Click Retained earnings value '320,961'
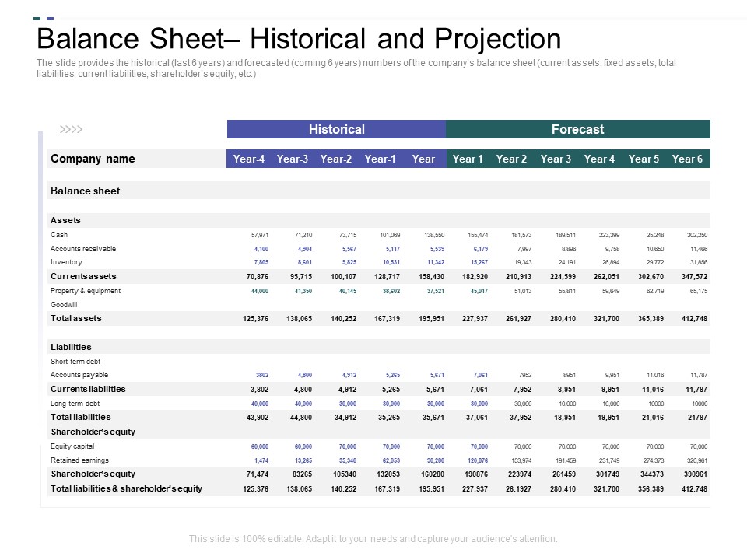The width and height of the screenshot is (747, 560). tap(699, 460)
